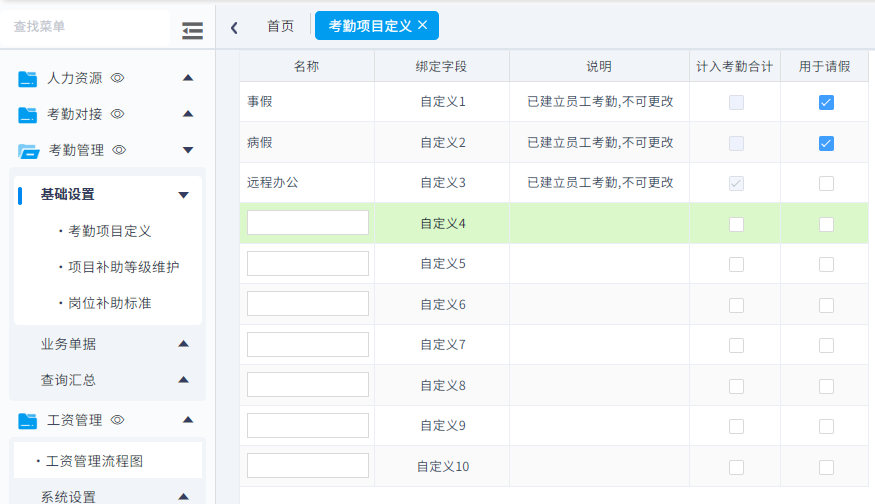
Task: Select the 病假 name cell
Action: click(x=307, y=142)
